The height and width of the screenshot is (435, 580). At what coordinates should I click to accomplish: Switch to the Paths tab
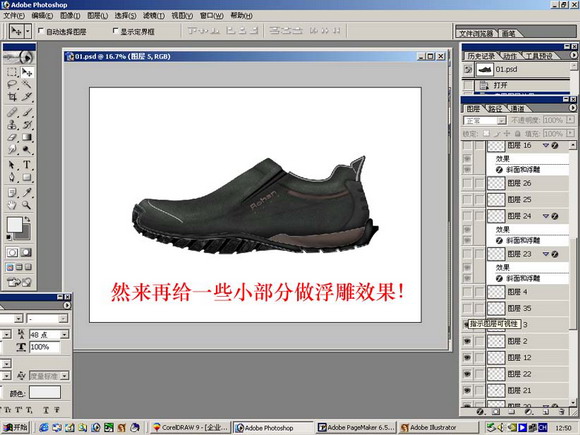click(x=495, y=109)
